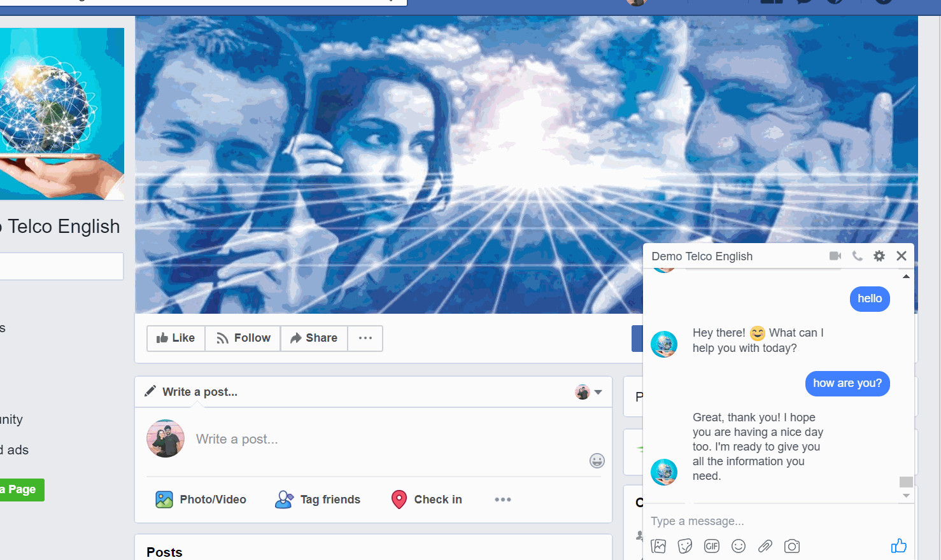The height and width of the screenshot is (560, 941).
Task: Open emoji picker in chat toolbar
Action: point(739,546)
